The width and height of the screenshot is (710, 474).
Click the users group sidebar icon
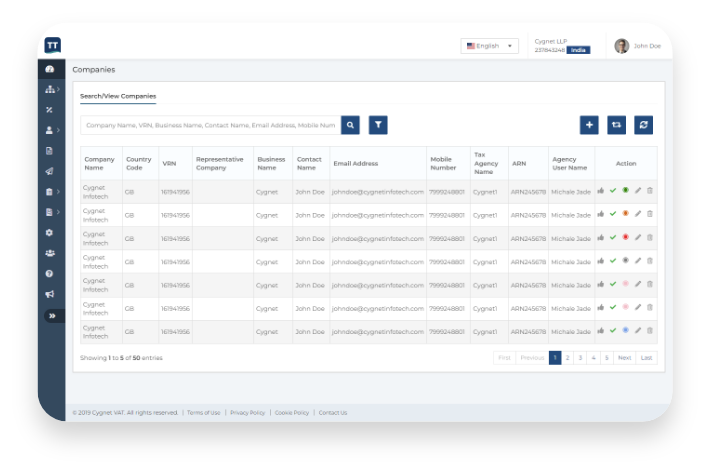pyautogui.click(x=50, y=253)
